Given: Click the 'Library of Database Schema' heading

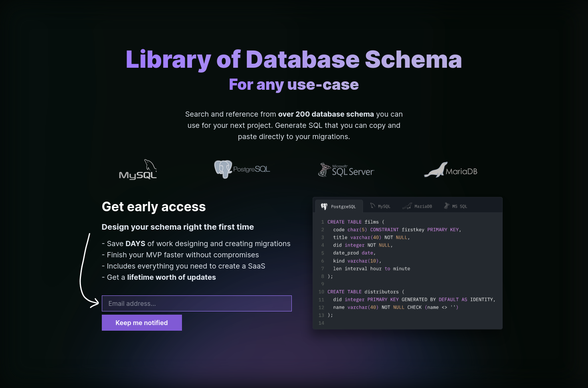Looking at the screenshot, I should coord(294,59).
